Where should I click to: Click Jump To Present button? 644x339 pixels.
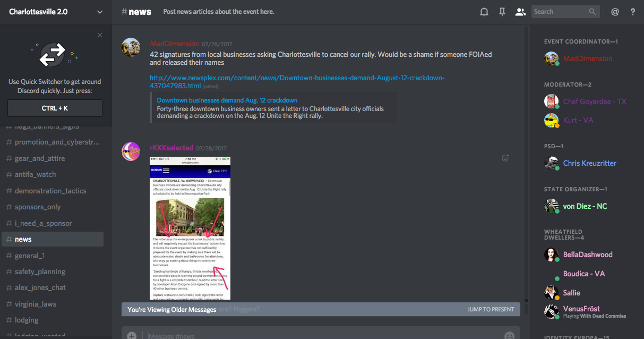pos(491,309)
